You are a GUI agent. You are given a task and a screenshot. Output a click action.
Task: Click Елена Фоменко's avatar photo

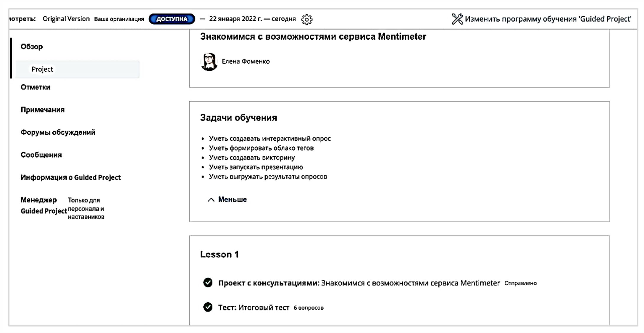pos(209,62)
